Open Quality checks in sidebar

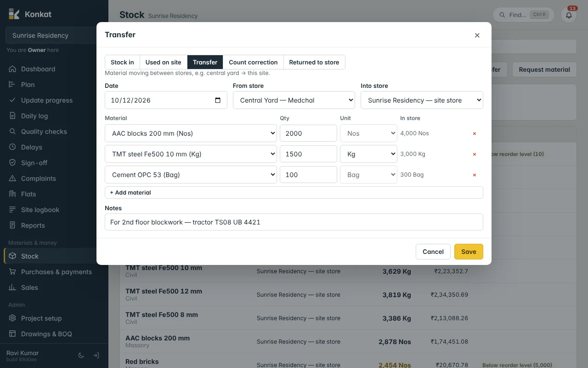[54, 132]
